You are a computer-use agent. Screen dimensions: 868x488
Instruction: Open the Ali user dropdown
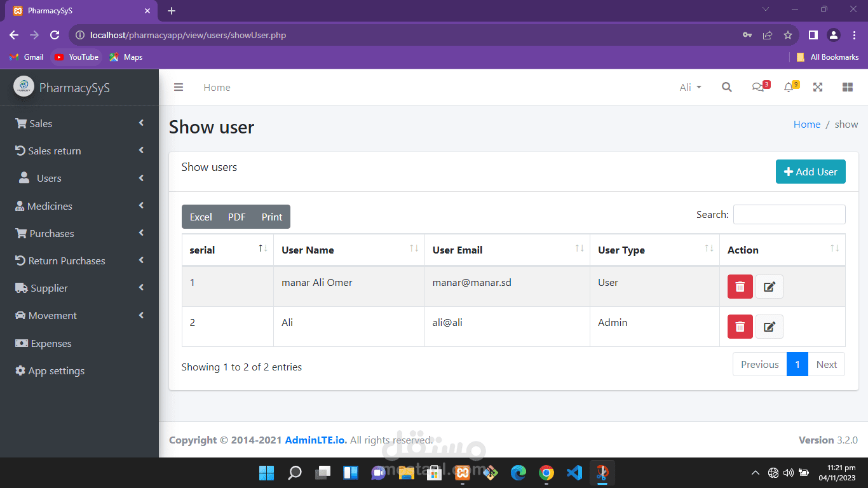[x=690, y=87]
